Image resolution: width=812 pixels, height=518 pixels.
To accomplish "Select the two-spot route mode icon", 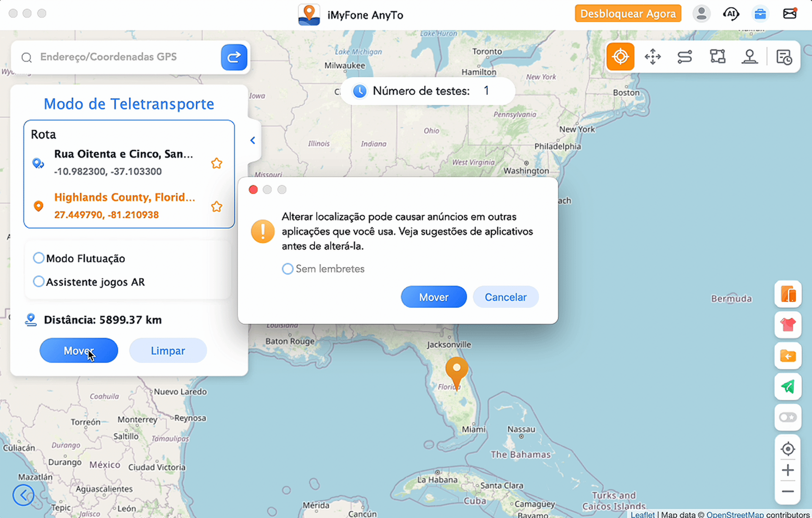I will tap(684, 57).
